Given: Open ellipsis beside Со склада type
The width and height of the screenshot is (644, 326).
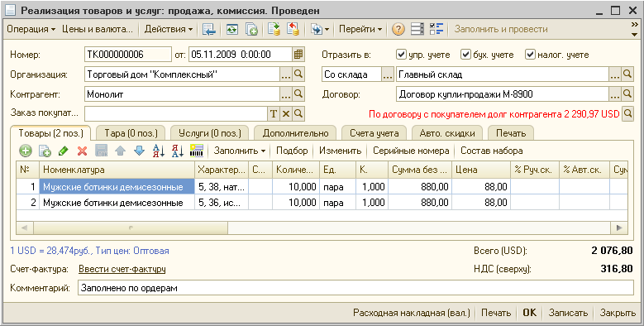Looking at the screenshot, I should (x=388, y=74).
